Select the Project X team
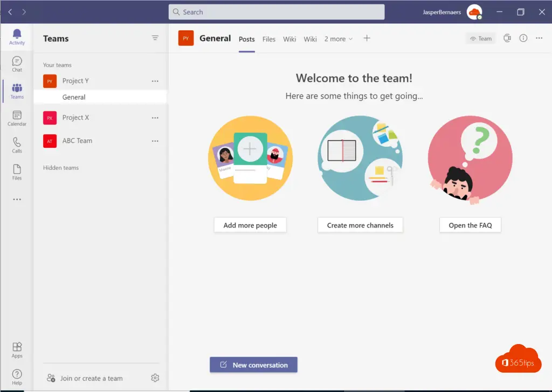Image resolution: width=552 pixels, height=392 pixels. [x=75, y=118]
